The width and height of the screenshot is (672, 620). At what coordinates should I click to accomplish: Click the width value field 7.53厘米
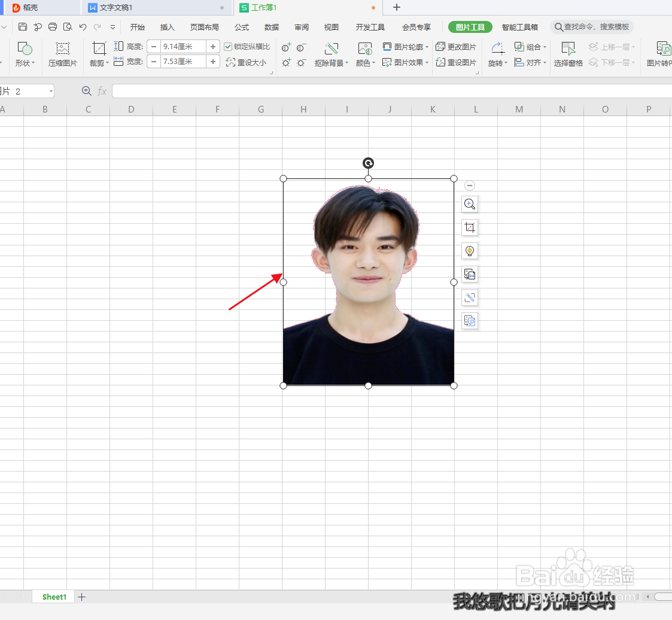coord(183,62)
